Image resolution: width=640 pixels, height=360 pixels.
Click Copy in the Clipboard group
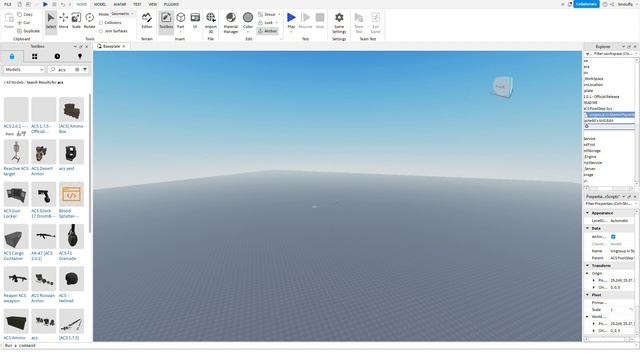24,14
